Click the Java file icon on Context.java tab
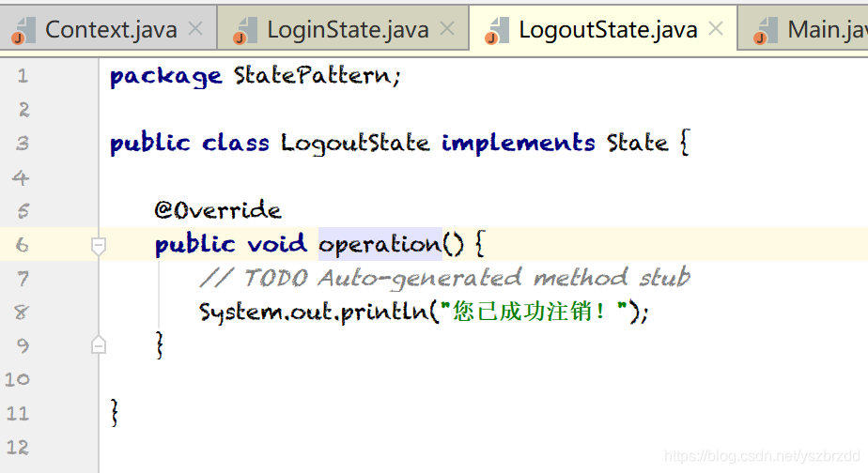The width and height of the screenshot is (868, 473). pyautogui.click(x=23, y=30)
